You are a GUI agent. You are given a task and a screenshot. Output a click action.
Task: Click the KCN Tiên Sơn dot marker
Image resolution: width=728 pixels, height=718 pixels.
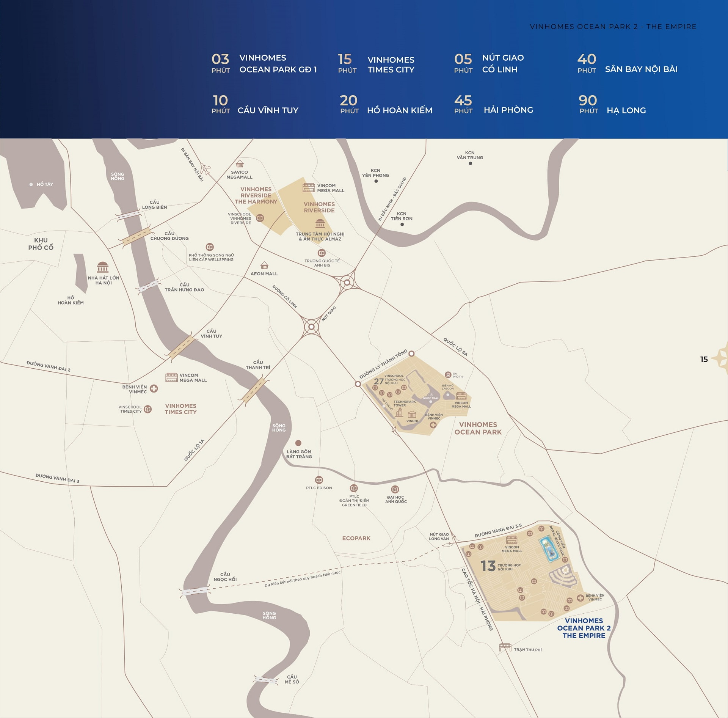[402, 225]
